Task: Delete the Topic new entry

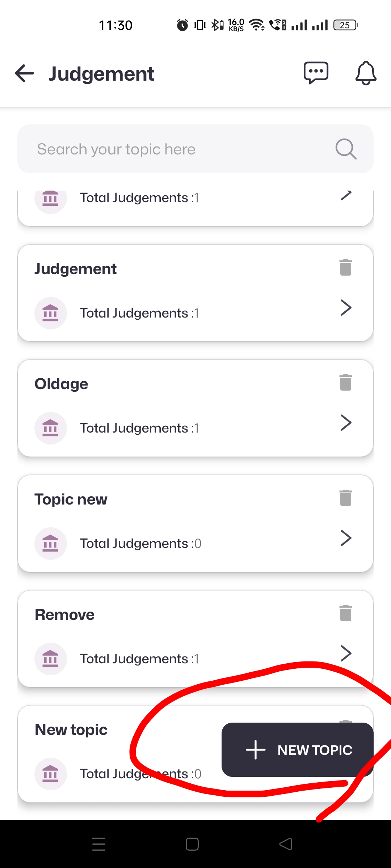Action: coord(346,498)
